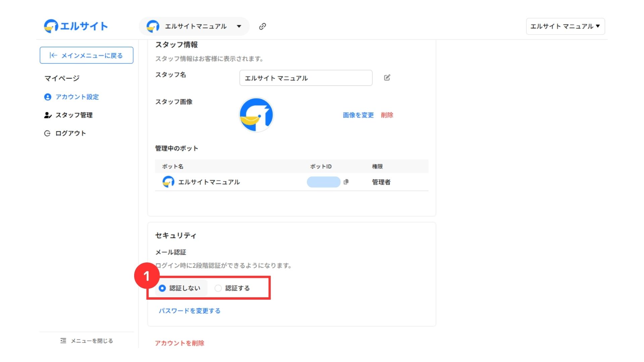This screenshot has height=362, width=644.
Task: Click the edit pencil icon next to staff name
Action: (387, 78)
